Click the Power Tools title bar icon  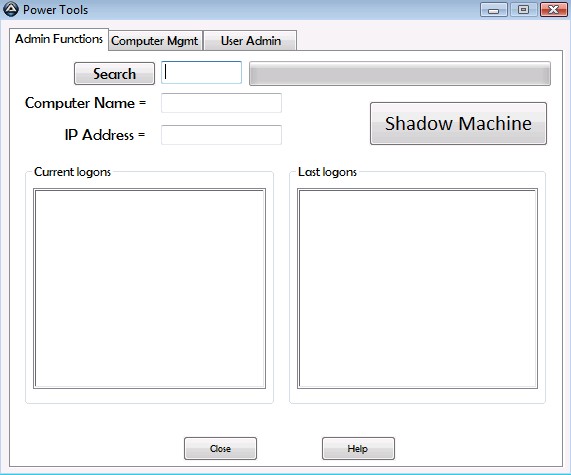(x=11, y=9)
